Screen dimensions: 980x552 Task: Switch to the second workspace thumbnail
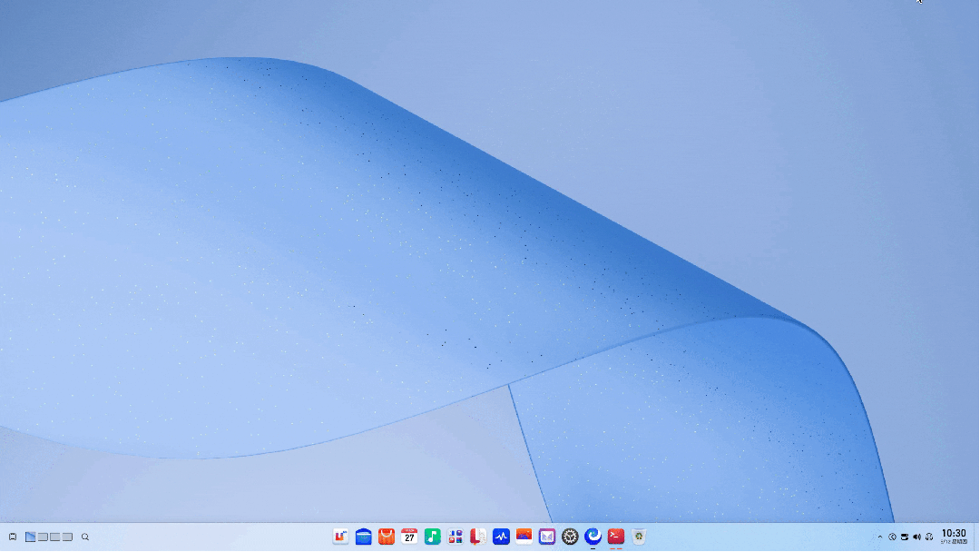pos(44,537)
